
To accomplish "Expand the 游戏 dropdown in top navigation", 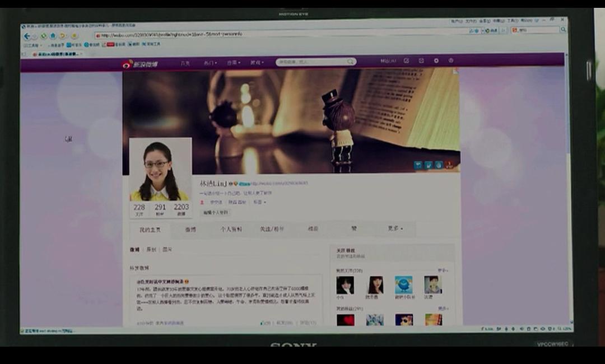I will point(257,63).
